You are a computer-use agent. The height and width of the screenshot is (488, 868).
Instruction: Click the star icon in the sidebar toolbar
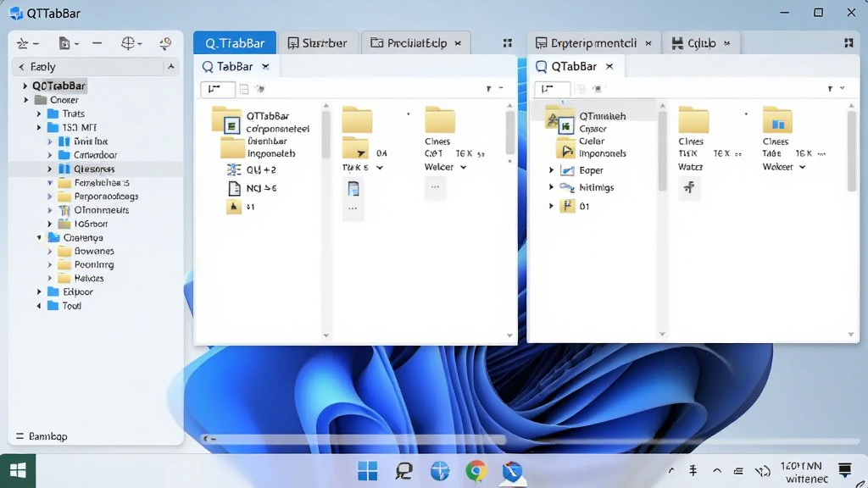[x=23, y=43]
